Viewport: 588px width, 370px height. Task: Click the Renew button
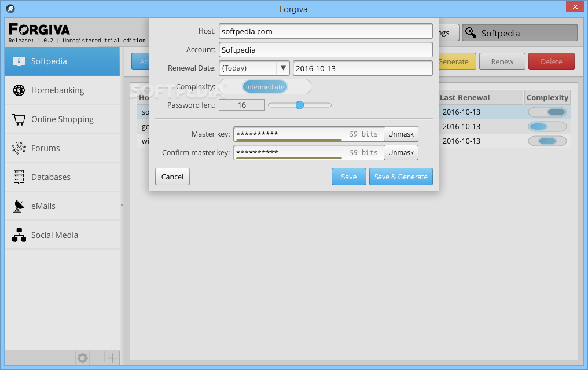pos(502,61)
